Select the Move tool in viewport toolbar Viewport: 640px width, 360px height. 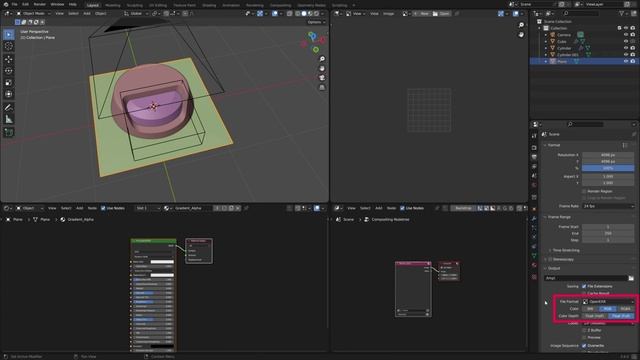click(9, 60)
